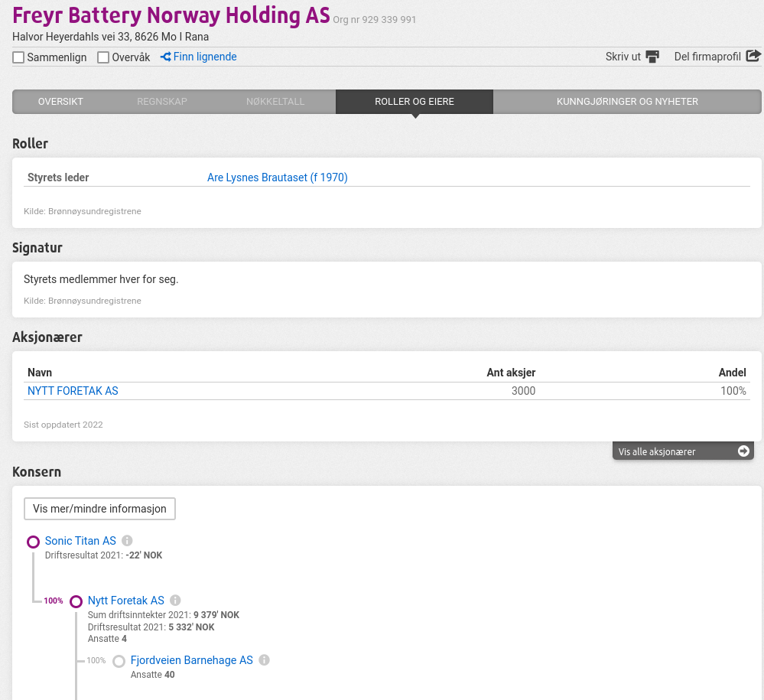The image size is (764, 700).
Task: Click the Del firmaprofil label
Action: coord(707,57)
